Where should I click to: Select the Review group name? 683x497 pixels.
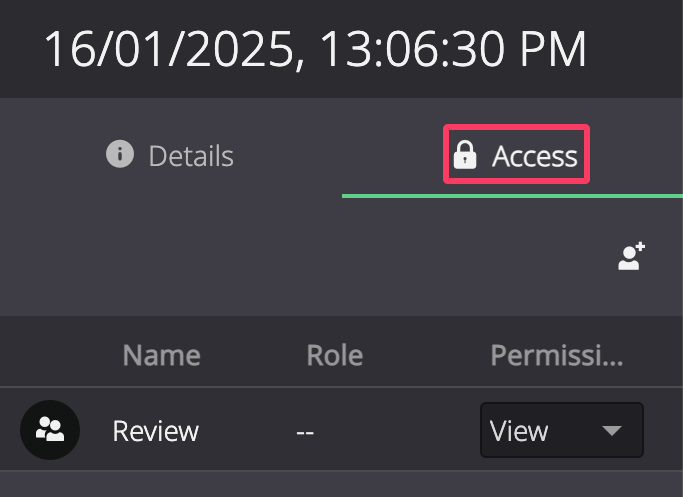click(x=156, y=431)
